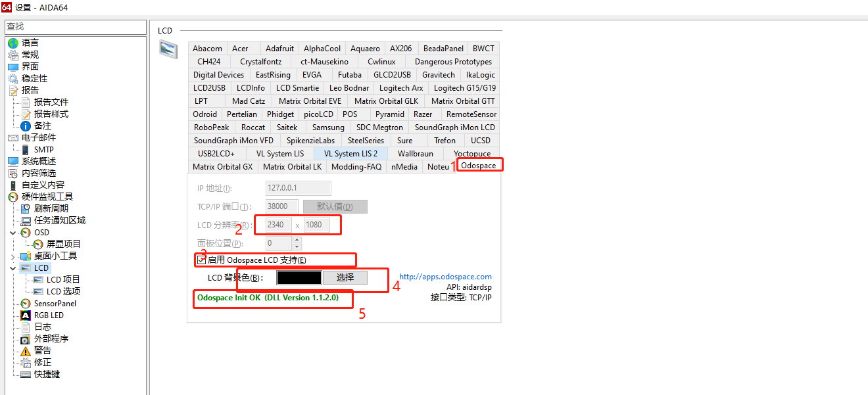Click the yellow 警告 triangle icon
The height and width of the screenshot is (395, 868).
(x=26, y=350)
